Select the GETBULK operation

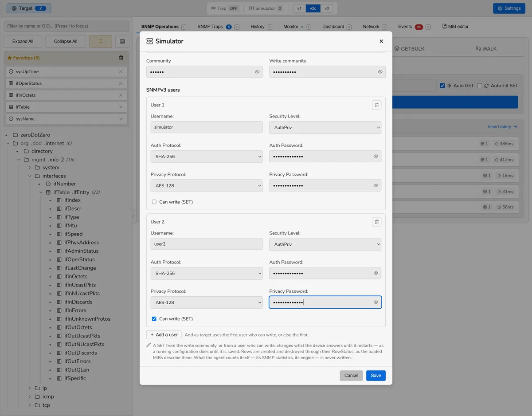tap(409, 49)
